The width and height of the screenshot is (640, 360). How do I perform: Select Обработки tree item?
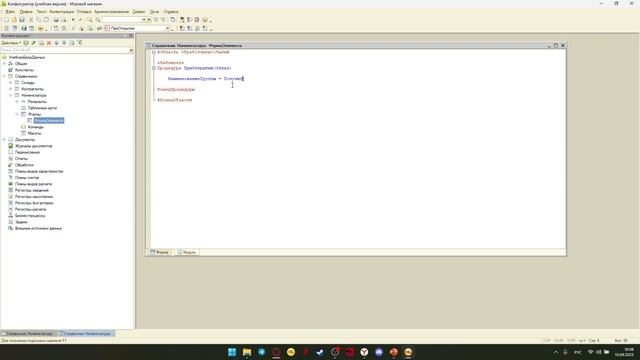(x=24, y=165)
